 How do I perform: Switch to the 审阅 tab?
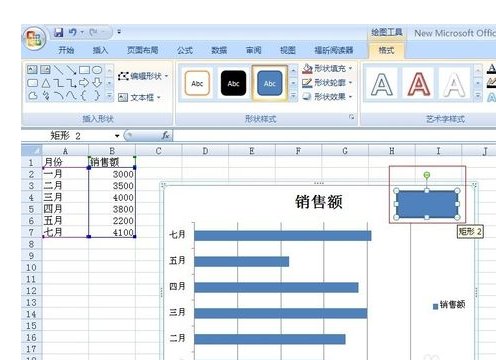coord(254,50)
